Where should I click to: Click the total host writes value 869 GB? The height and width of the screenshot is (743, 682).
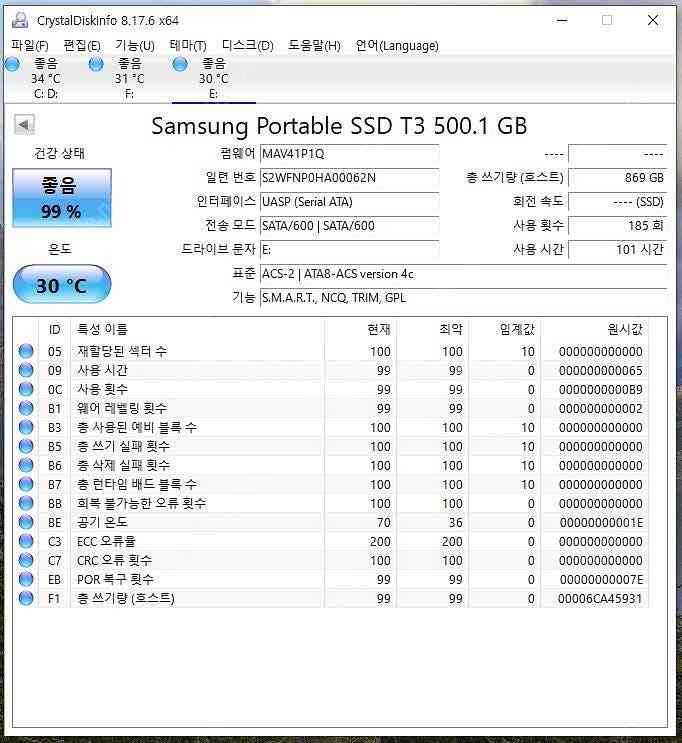(618, 178)
